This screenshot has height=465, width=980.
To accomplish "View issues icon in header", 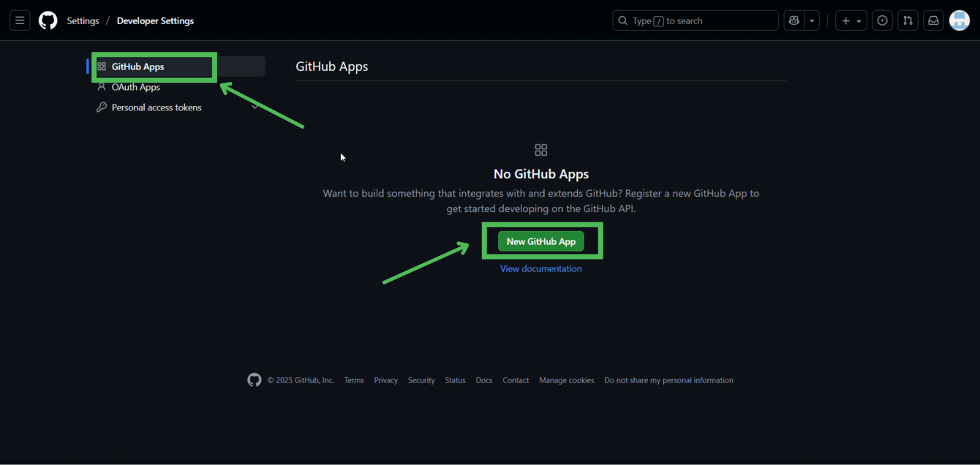I will [882, 20].
